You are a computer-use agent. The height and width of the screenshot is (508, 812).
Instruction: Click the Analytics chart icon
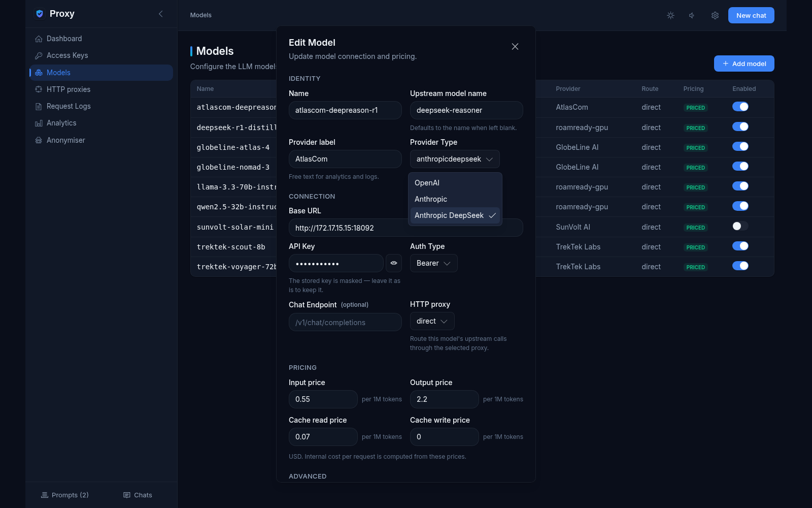[39, 123]
